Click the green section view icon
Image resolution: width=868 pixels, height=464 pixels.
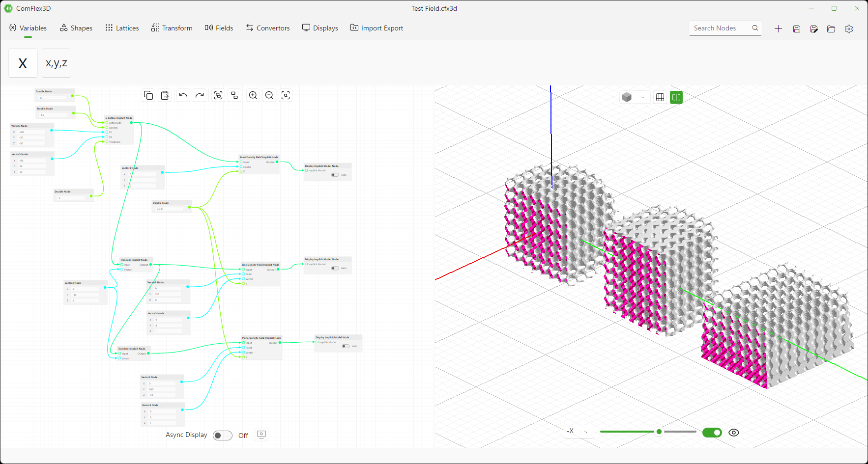pos(676,97)
